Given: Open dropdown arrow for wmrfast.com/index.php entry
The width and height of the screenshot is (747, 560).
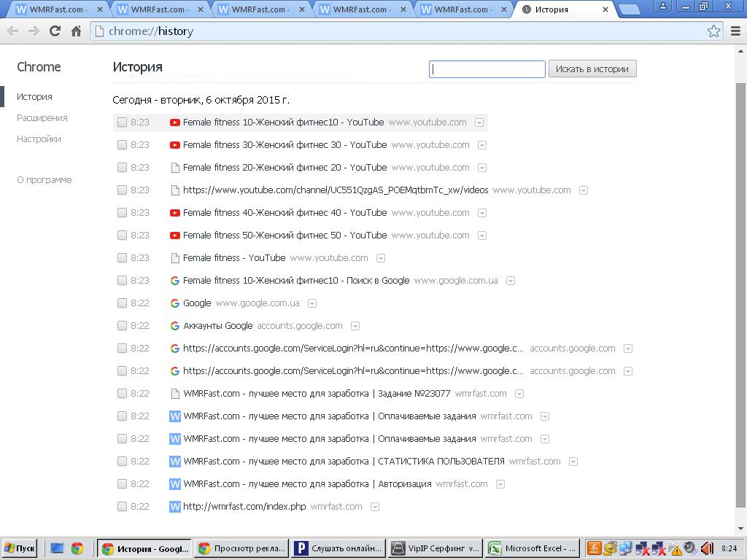Looking at the screenshot, I should coord(375,507).
